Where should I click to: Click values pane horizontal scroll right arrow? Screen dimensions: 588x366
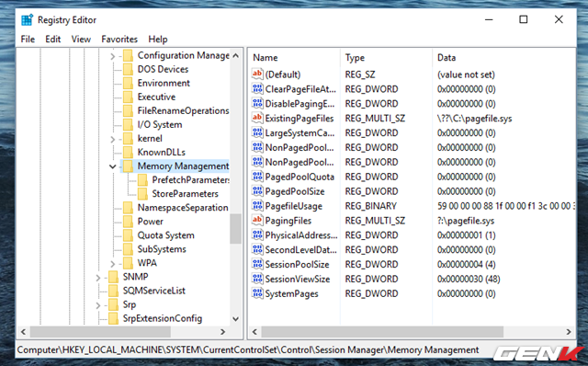(x=569, y=332)
